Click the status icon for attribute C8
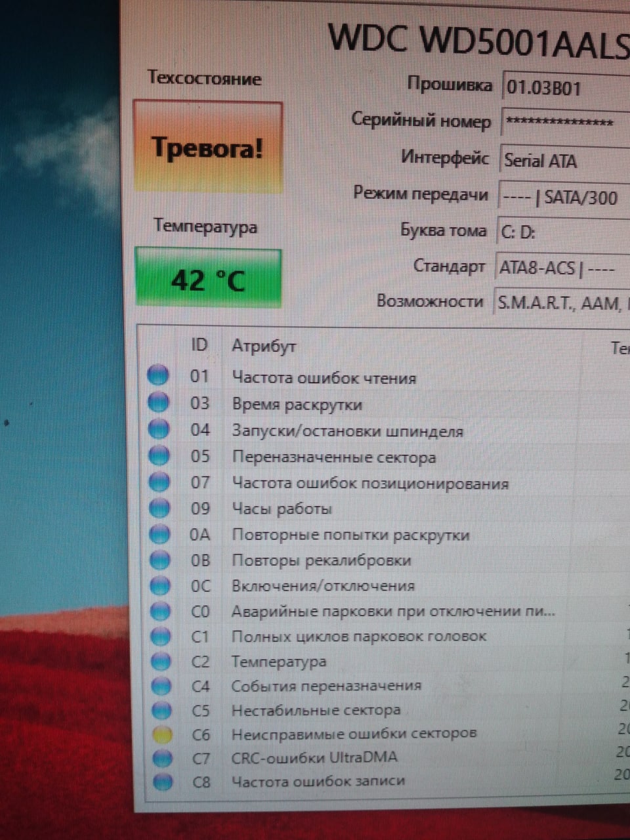630x840 pixels. pos(162,782)
